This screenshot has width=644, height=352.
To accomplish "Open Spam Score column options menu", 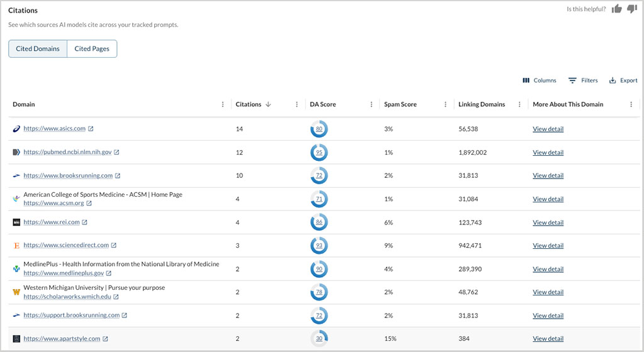I will pyautogui.click(x=445, y=104).
